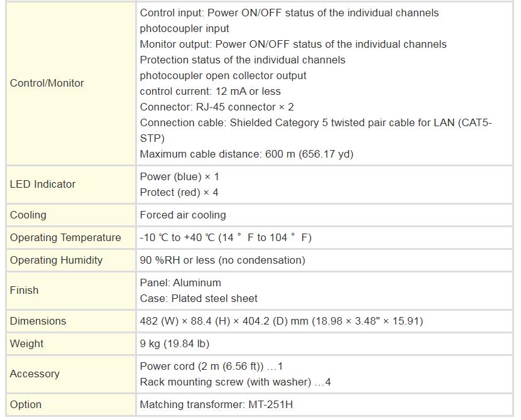Viewport: 521px width, 420px height.
Task: Click the Option row label
Action: [26, 404]
